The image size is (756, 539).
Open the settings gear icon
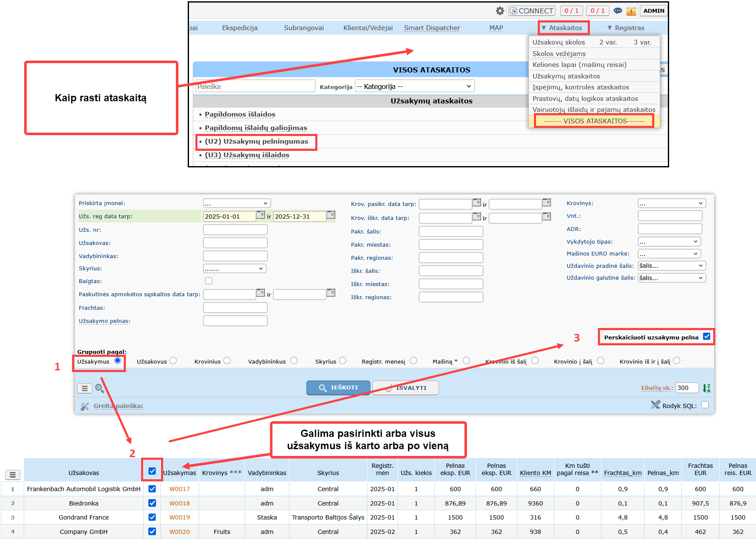tap(500, 11)
